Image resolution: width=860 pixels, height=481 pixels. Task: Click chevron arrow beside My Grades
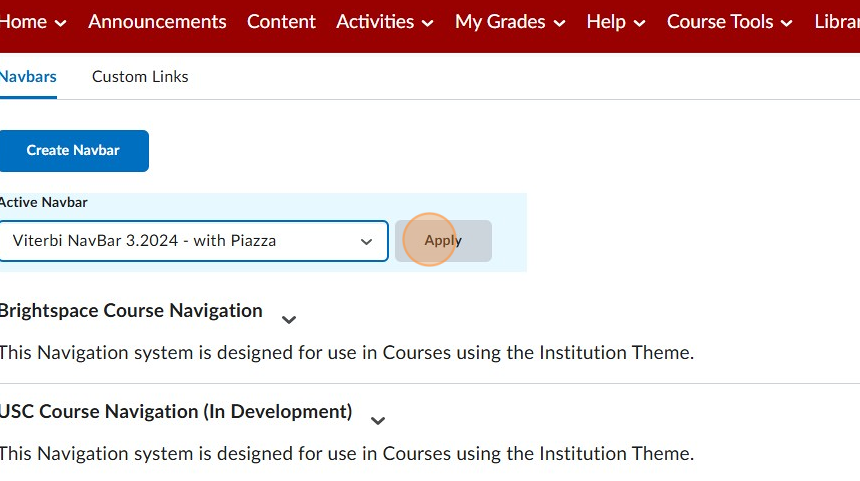[559, 23]
